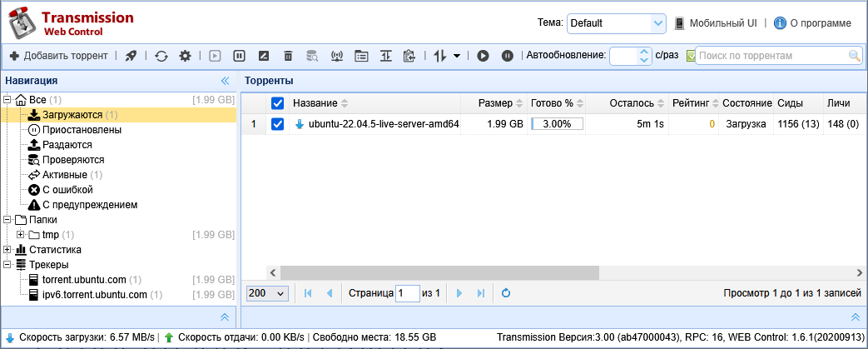
Task: Click the Добавить торрент button
Action: (x=58, y=56)
